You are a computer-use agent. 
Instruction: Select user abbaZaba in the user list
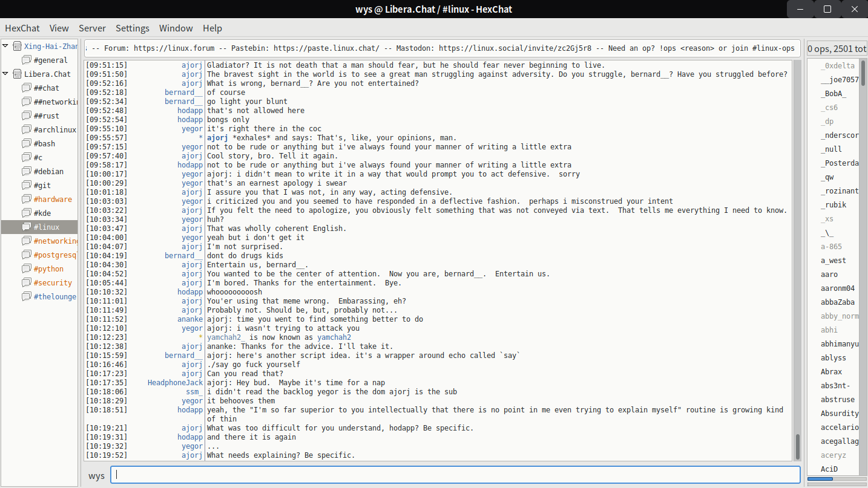[838, 302]
